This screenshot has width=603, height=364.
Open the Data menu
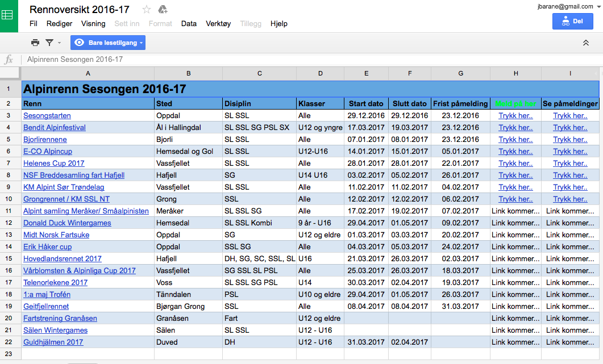(x=189, y=24)
